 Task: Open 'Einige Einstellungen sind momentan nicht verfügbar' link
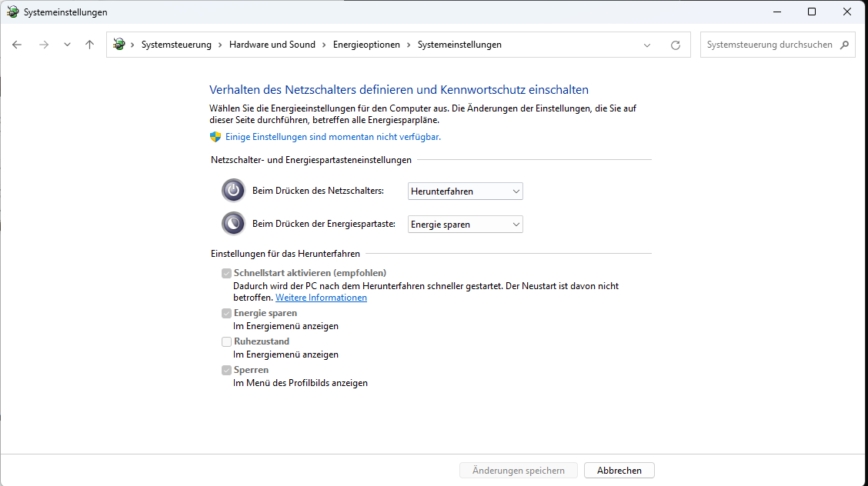point(332,137)
